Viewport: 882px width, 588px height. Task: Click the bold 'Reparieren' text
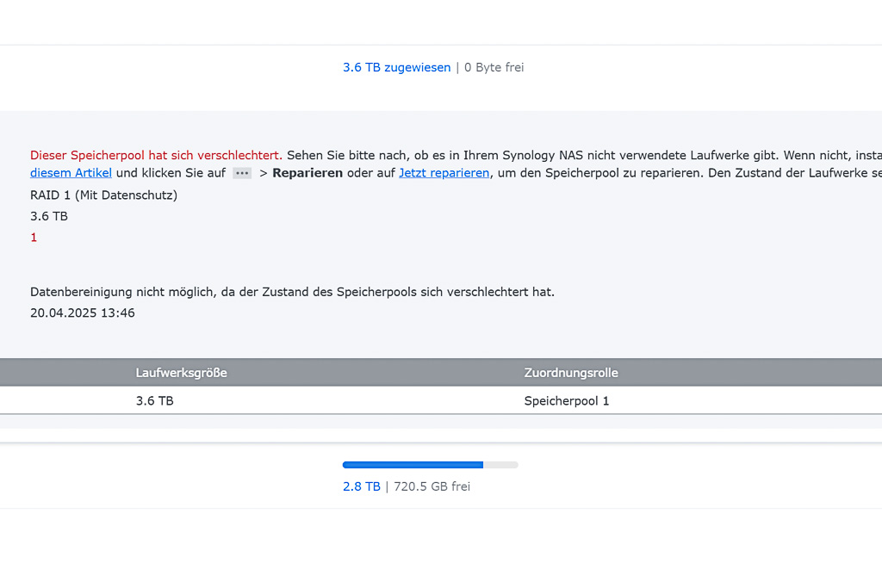click(307, 172)
